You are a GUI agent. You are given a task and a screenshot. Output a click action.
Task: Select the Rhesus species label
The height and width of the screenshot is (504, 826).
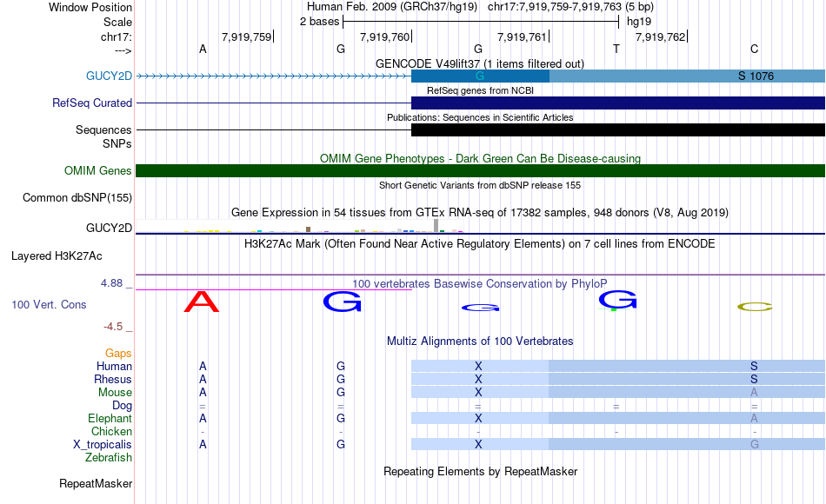113,379
